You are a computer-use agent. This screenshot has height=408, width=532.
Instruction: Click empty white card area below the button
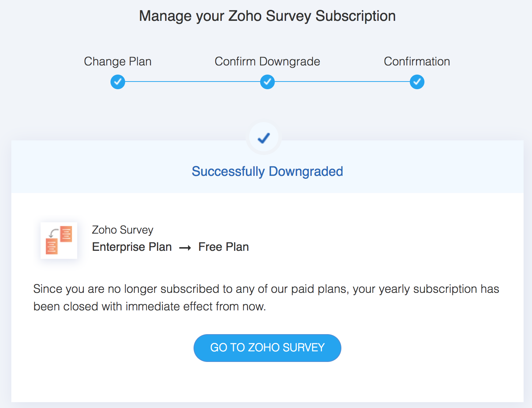tap(267, 384)
